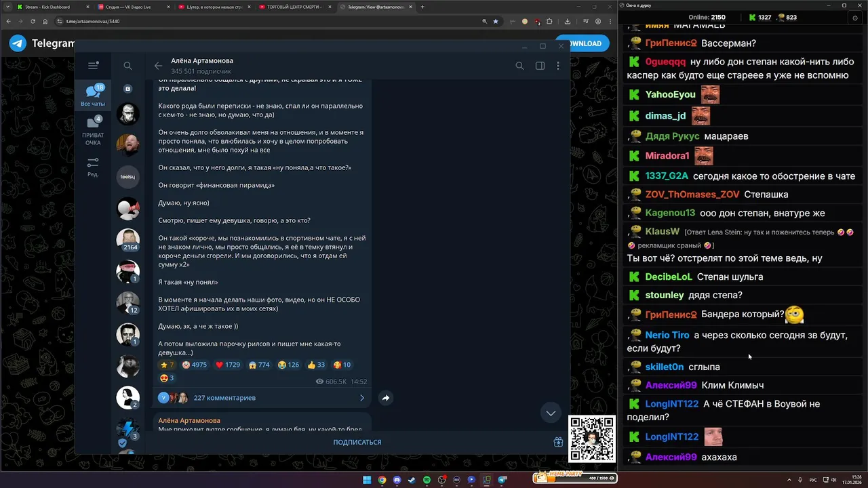Open the Windows Start menu

(x=367, y=480)
